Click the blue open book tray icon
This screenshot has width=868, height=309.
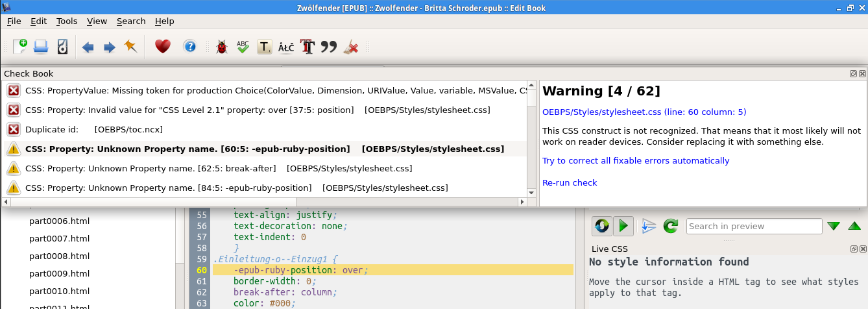[41, 47]
